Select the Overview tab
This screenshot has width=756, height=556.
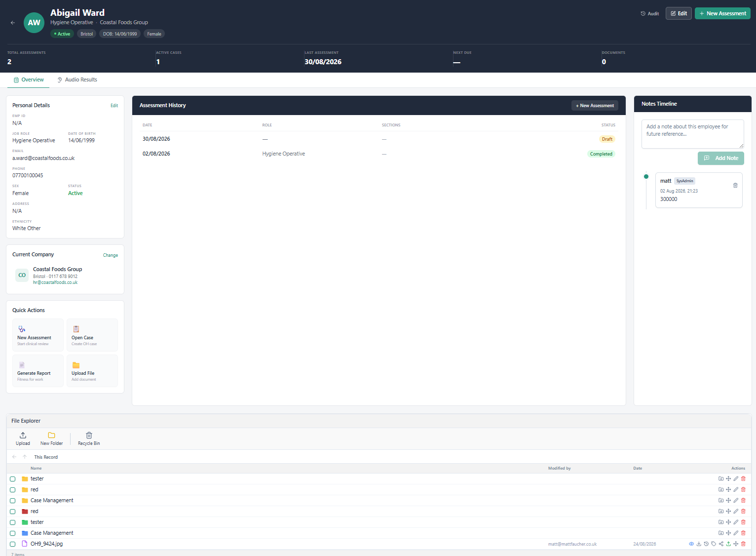[x=29, y=79]
